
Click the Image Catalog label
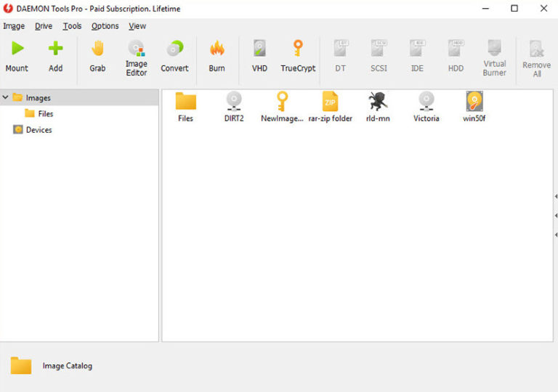tap(68, 366)
